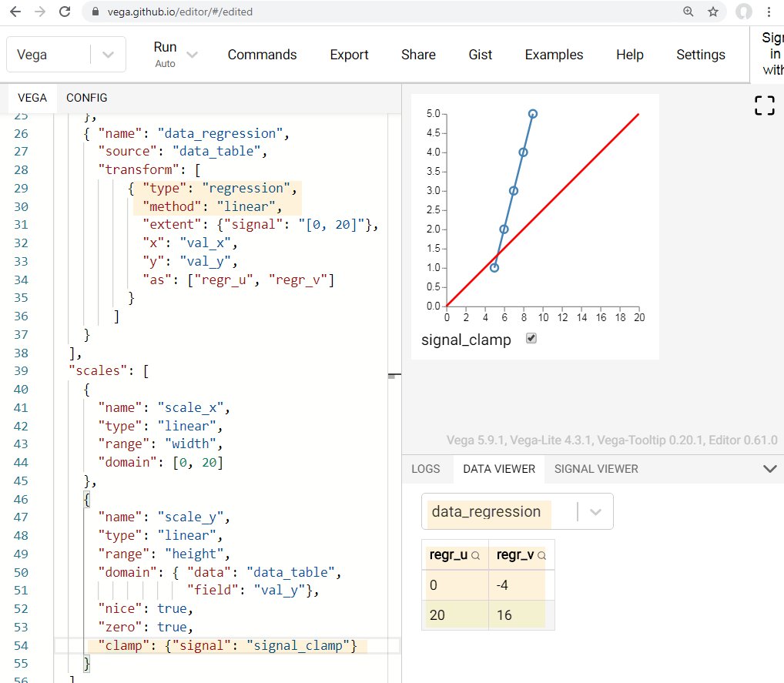Open the Vega mode dropdown
This screenshot has width=784, height=683.
point(66,55)
